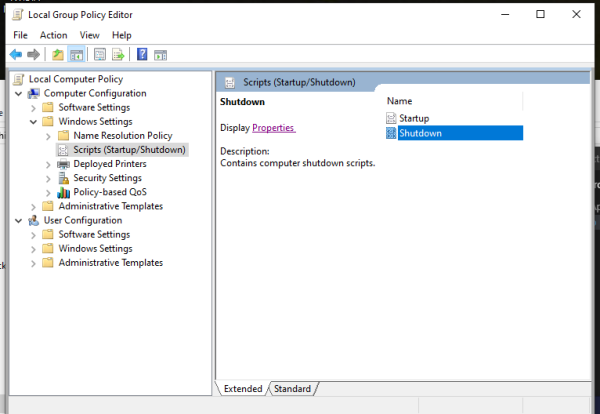600x414 pixels.
Task: Toggle Show/Hide Action Pane toolbar icon
Action: pyautogui.click(x=160, y=54)
